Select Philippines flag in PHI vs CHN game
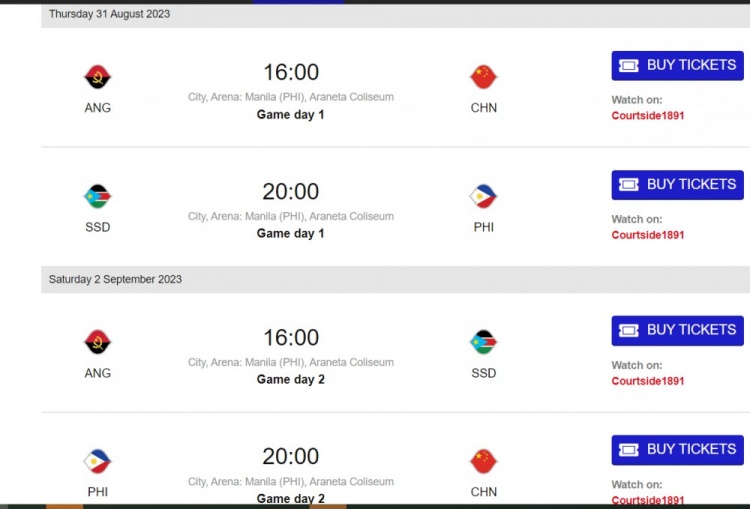Viewport: 750px width, 509px height. (x=98, y=461)
